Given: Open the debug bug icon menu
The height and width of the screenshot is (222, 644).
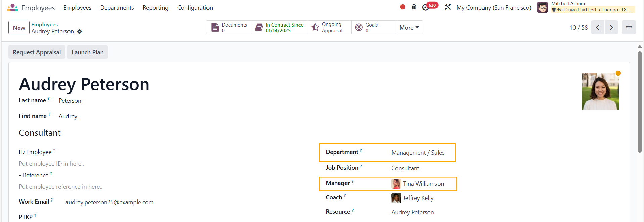Looking at the screenshot, I should (414, 7).
